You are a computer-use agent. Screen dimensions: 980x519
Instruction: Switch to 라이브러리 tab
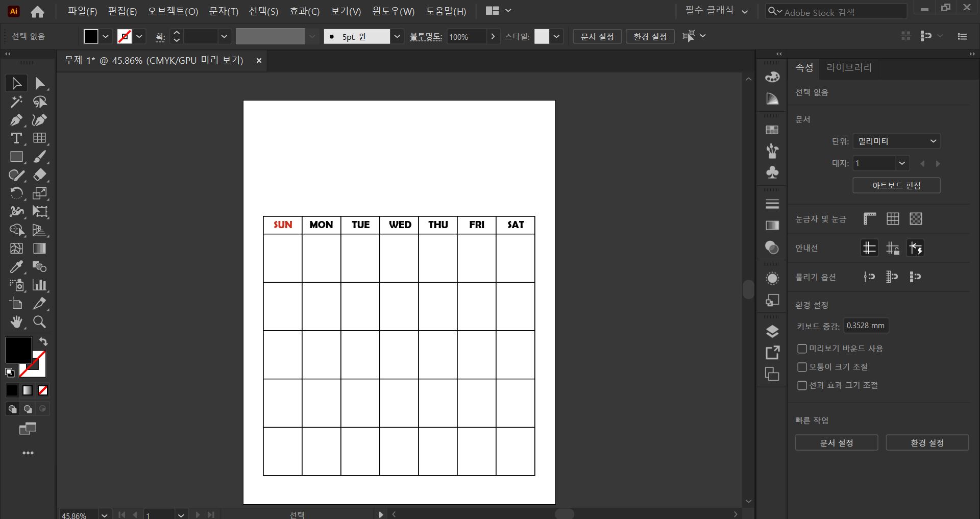pyautogui.click(x=849, y=67)
